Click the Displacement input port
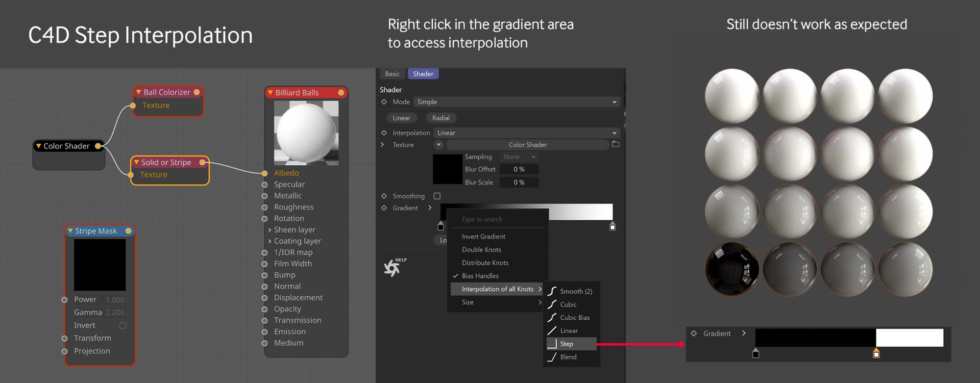980x383 pixels. point(265,298)
